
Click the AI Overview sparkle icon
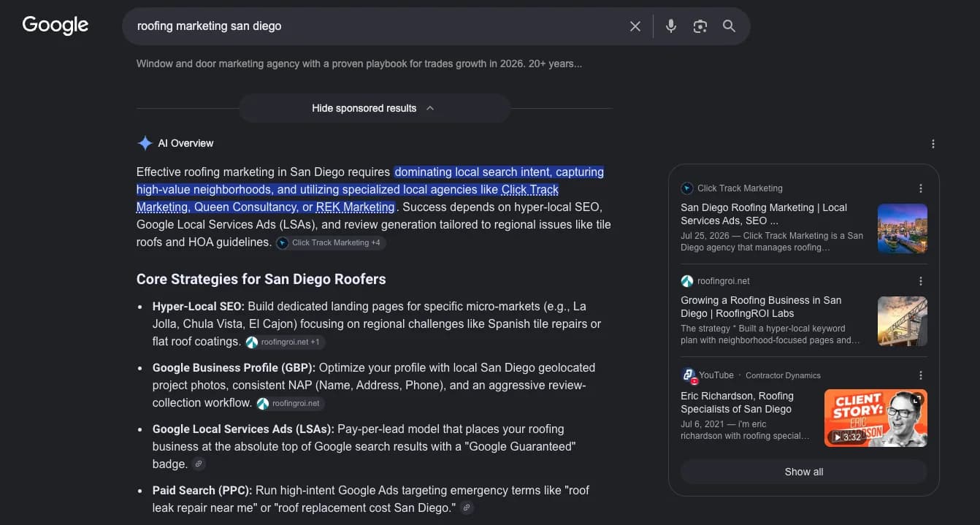145,143
